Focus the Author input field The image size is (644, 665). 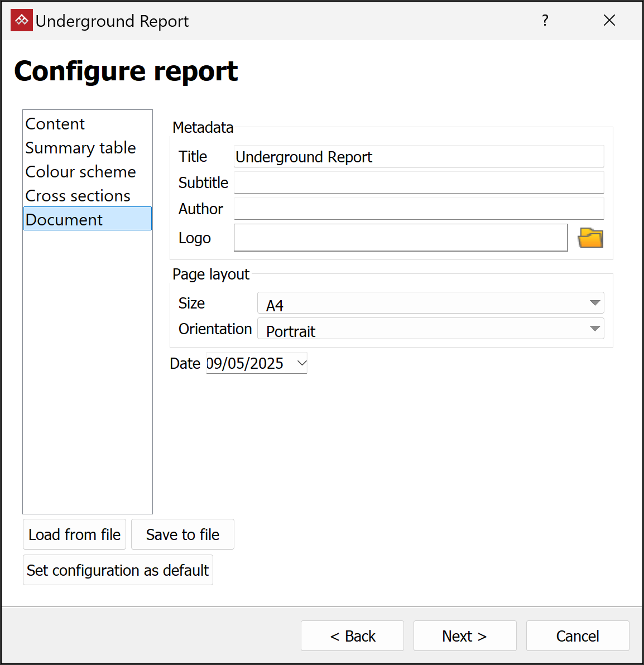click(419, 209)
